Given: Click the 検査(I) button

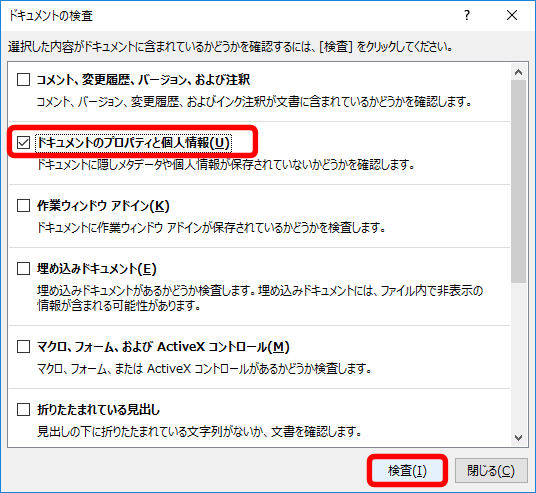Looking at the screenshot, I should pos(407,471).
